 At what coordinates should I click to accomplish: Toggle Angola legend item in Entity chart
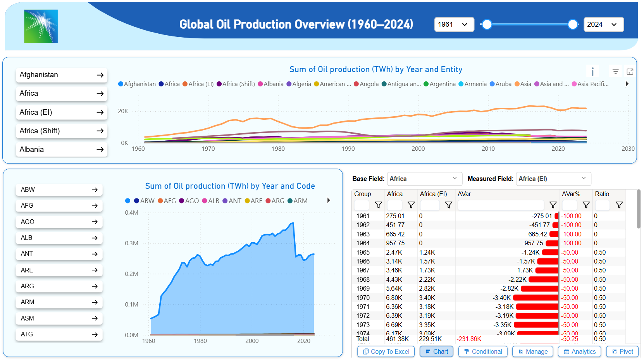tap(366, 84)
